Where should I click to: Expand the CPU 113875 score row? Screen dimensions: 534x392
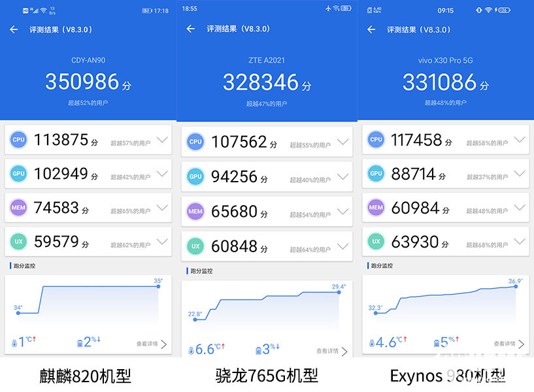pos(163,140)
